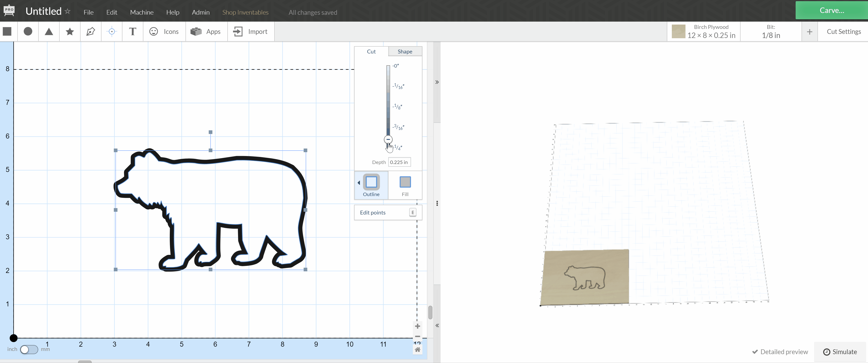This screenshot has width=868, height=363.
Task: Select the square shape tool
Action: 7,31
